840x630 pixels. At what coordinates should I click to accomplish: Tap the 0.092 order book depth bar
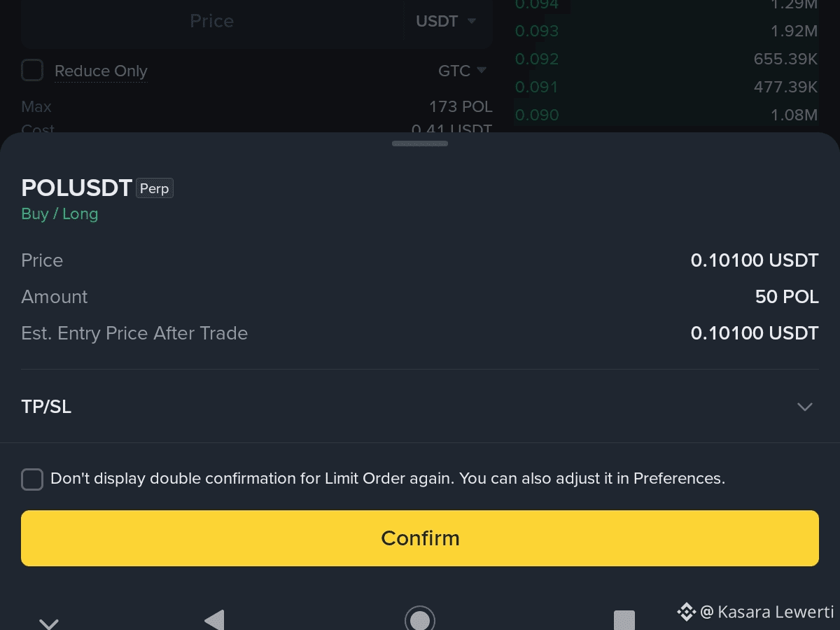pyautogui.click(x=666, y=59)
